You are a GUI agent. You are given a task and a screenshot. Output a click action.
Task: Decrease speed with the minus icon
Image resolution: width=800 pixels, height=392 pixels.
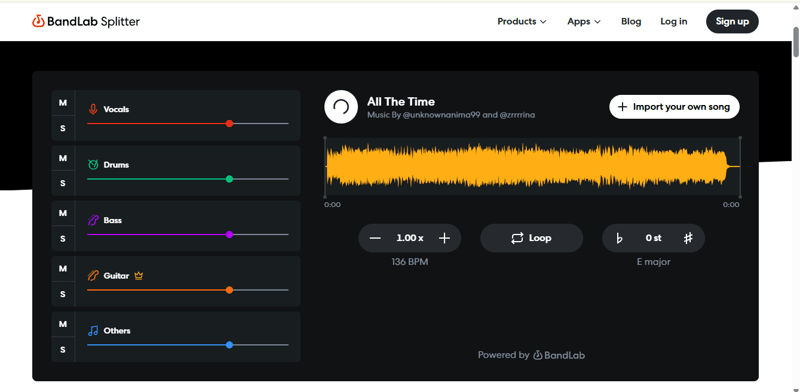tap(375, 238)
